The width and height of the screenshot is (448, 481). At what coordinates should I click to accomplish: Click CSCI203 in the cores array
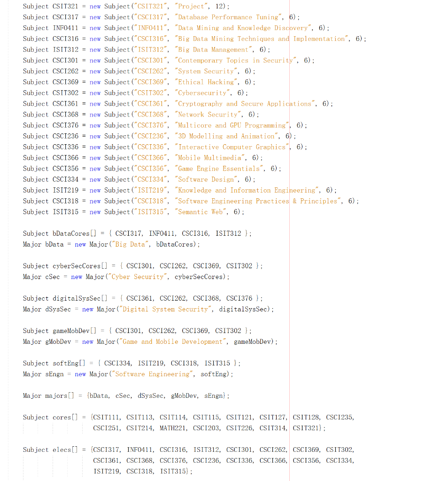coord(206,428)
